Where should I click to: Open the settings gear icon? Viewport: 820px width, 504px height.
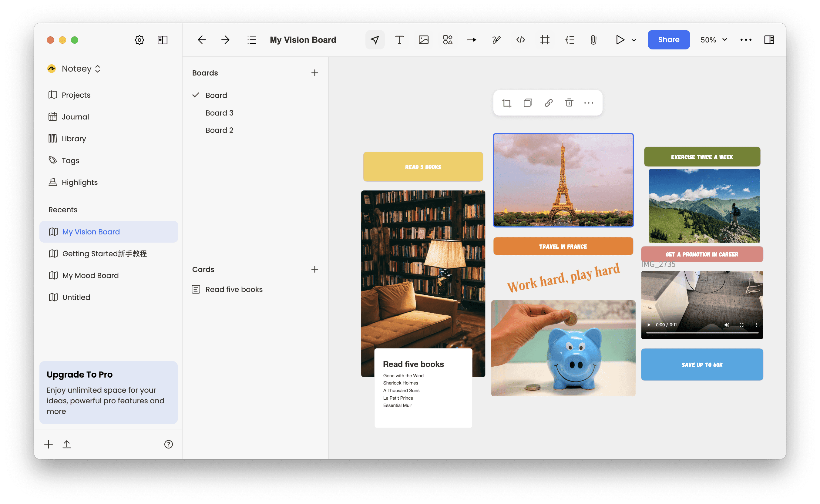click(139, 40)
